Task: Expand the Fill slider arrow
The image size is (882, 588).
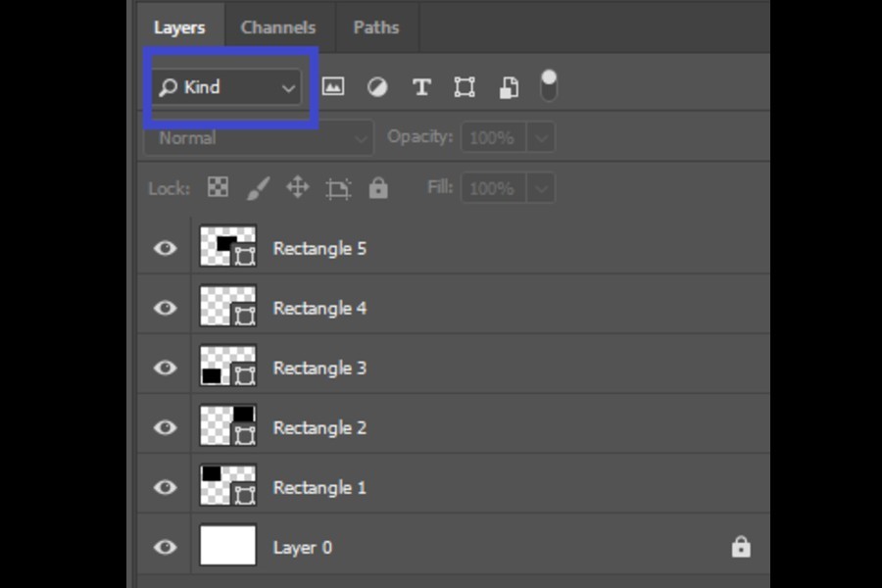Action: (x=541, y=188)
